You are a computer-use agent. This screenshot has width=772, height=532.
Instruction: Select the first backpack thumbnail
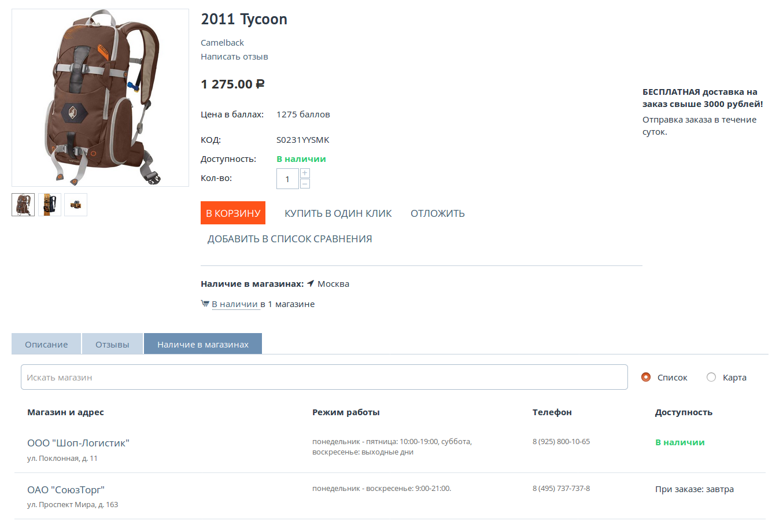pyautogui.click(x=23, y=205)
